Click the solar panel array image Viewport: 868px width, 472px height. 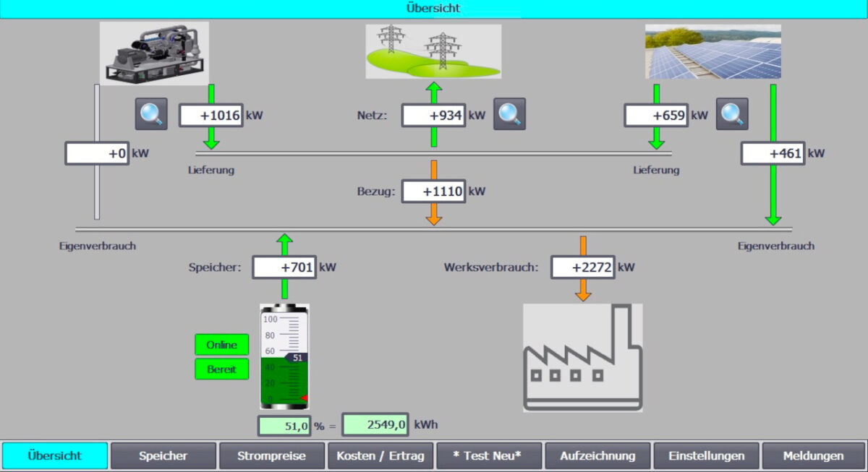tap(712, 51)
